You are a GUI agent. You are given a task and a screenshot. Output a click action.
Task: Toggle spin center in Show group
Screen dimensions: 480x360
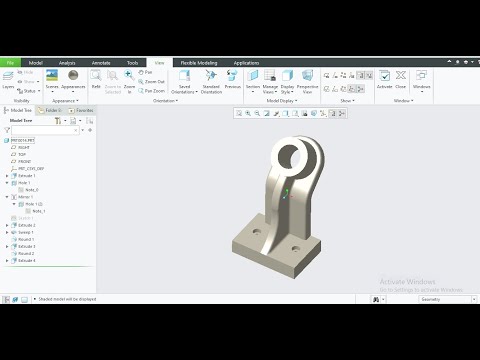[360, 89]
